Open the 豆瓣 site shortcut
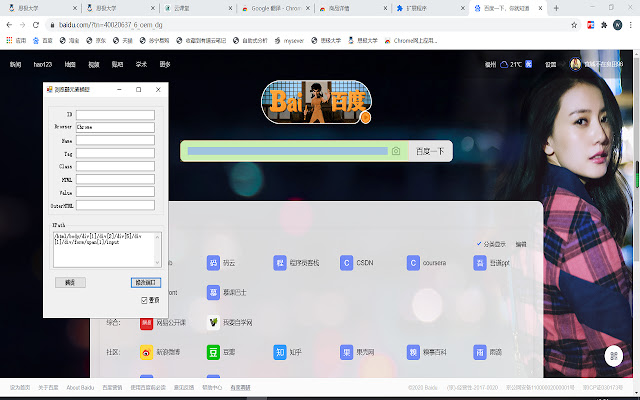This screenshot has height=400, width=640. (221, 352)
